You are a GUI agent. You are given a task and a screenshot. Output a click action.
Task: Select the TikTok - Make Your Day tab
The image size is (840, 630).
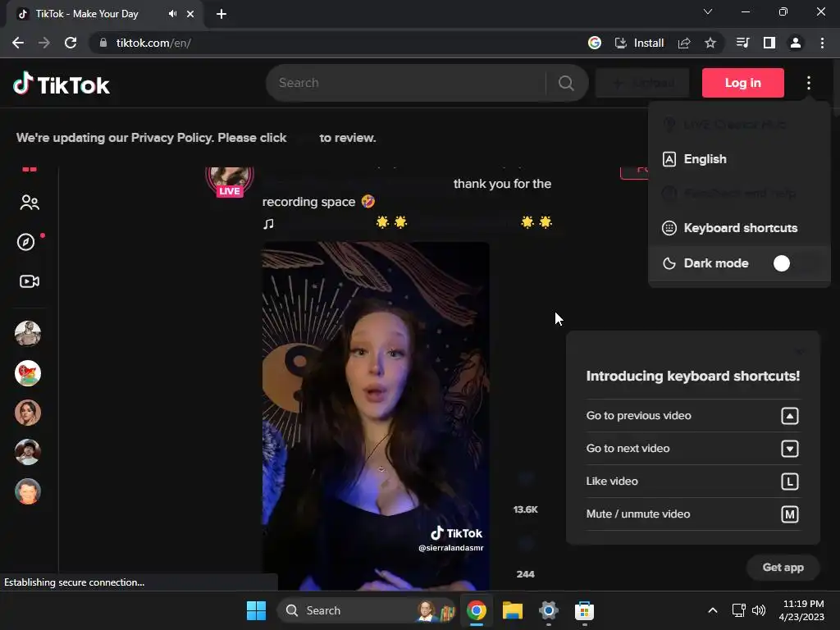(x=105, y=14)
